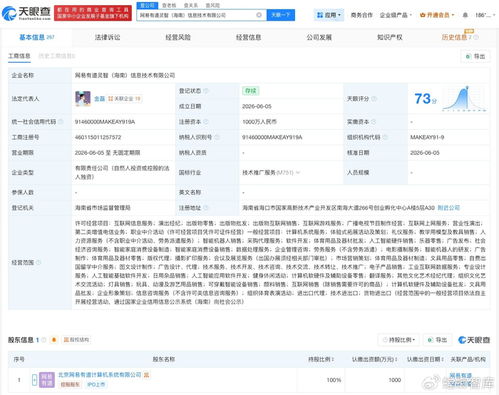Switch to 基本信息 tab
499x395 pixels.
tap(37, 37)
